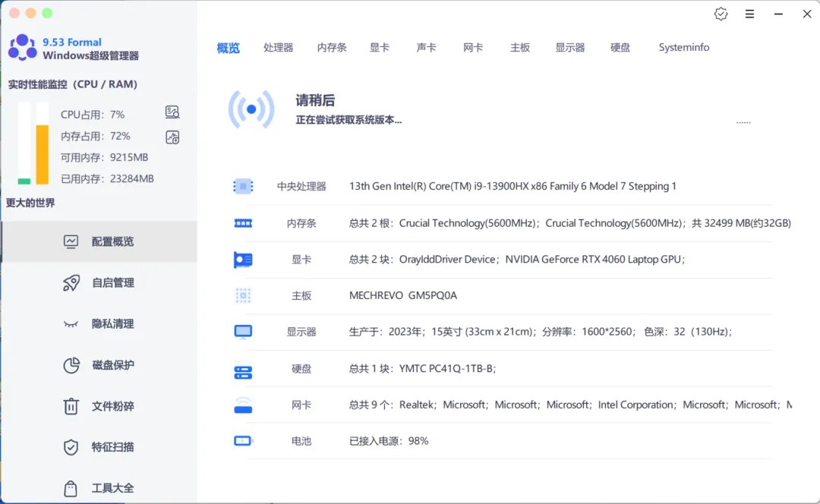Screen dimensions: 820x504
Task: Open 工具大全 in the sidebar
Action: click(99, 488)
